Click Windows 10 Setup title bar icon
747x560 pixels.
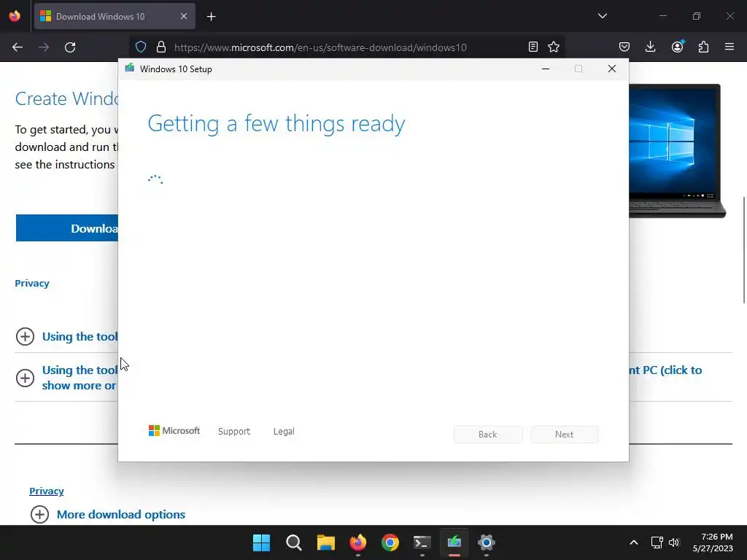[x=130, y=68]
